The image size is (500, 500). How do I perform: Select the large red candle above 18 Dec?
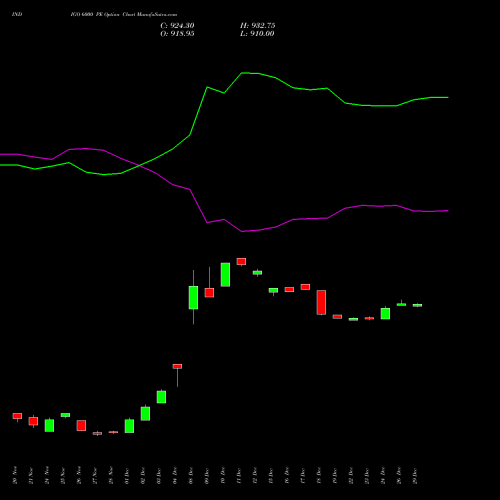point(321,302)
